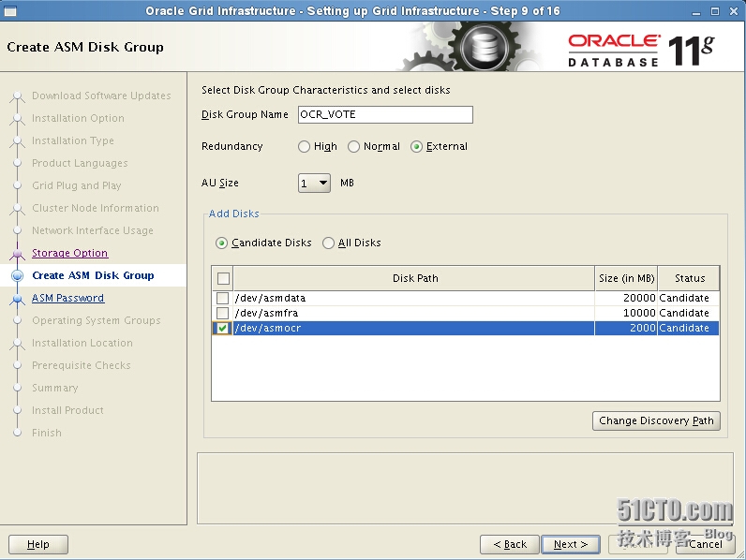Screen dimensions: 746x560
Task: Go Back to previous step
Action: (x=510, y=544)
